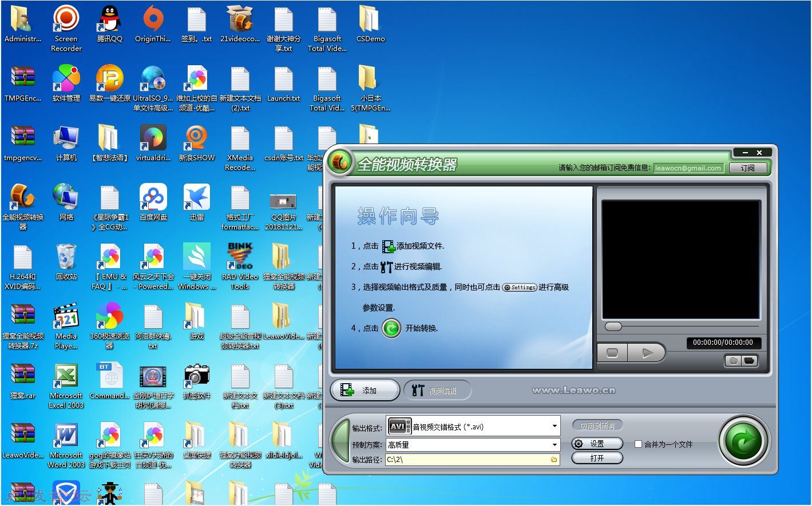Click the 订阅 subscribe button
Image resolution: width=812 pixels, height=506 pixels.
747,168
